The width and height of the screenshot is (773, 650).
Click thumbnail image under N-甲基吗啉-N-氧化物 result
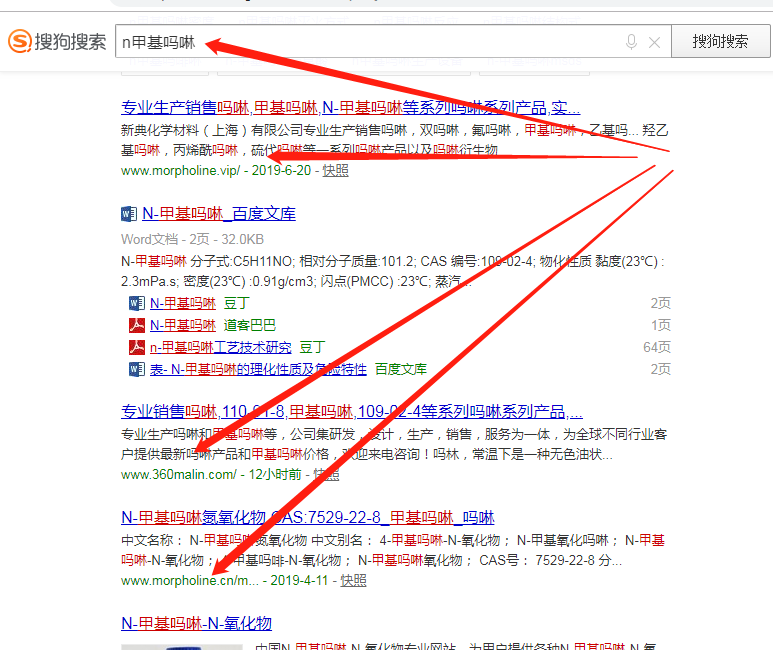(x=182, y=647)
